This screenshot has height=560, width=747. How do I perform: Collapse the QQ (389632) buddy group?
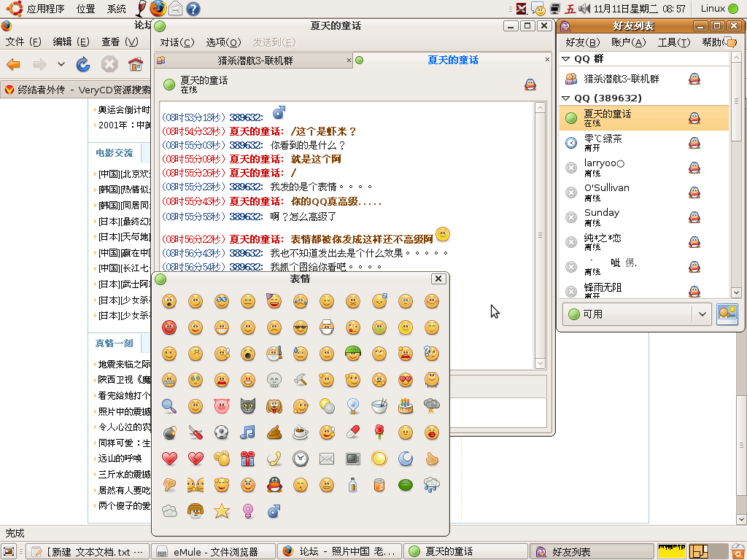[566, 98]
